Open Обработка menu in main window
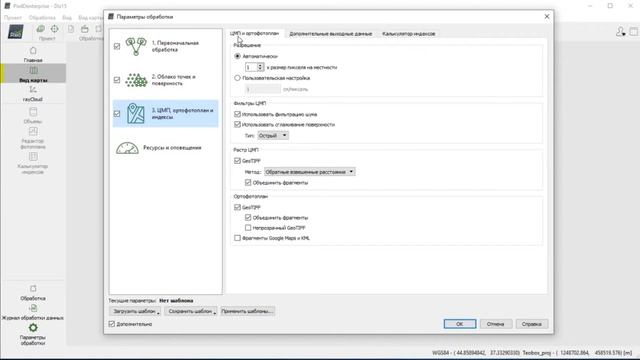This screenshot has width=640, height=360. (x=42, y=18)
